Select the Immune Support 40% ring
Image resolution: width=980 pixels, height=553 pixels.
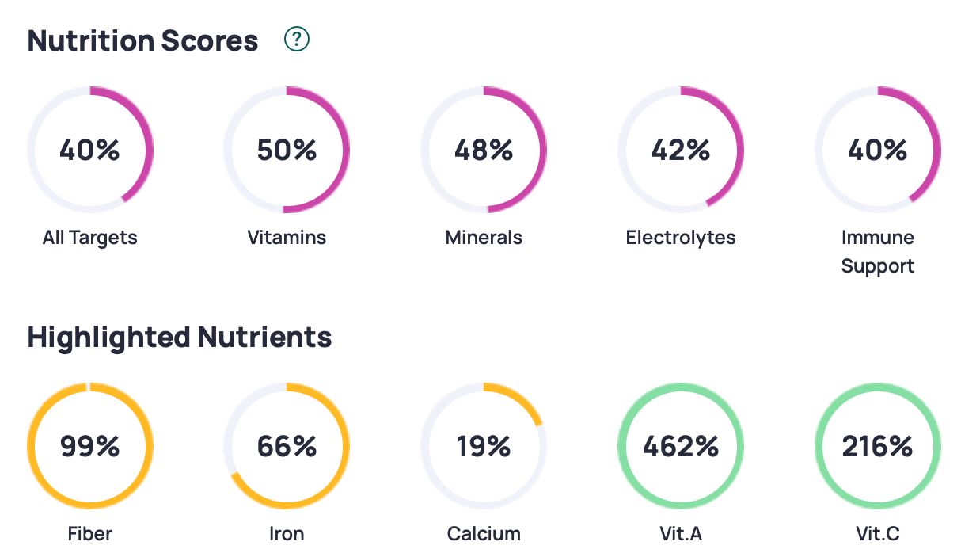tap(877, 150)
